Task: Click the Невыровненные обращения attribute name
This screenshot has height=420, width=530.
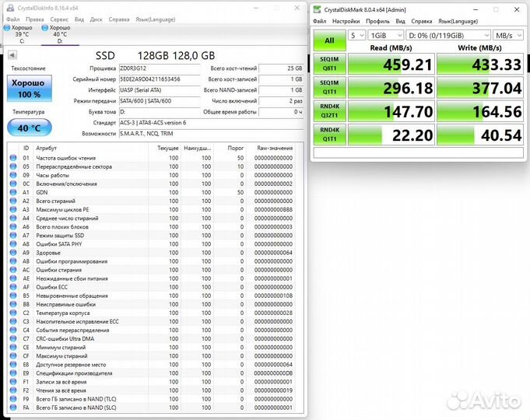Action: (72, 296)
